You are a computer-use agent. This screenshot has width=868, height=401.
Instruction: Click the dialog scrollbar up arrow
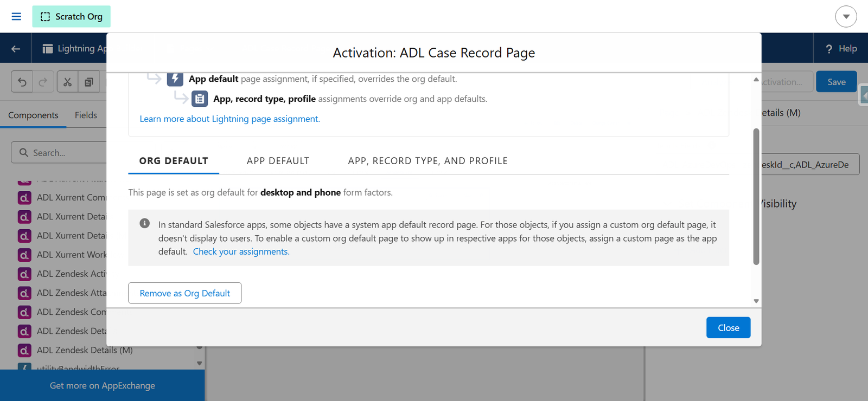(756, 79)
